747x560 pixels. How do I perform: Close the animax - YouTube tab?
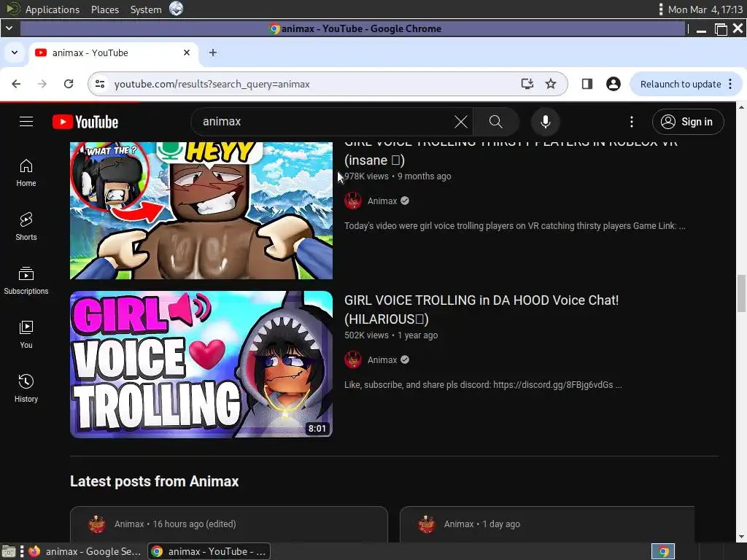tap(187, 52)
